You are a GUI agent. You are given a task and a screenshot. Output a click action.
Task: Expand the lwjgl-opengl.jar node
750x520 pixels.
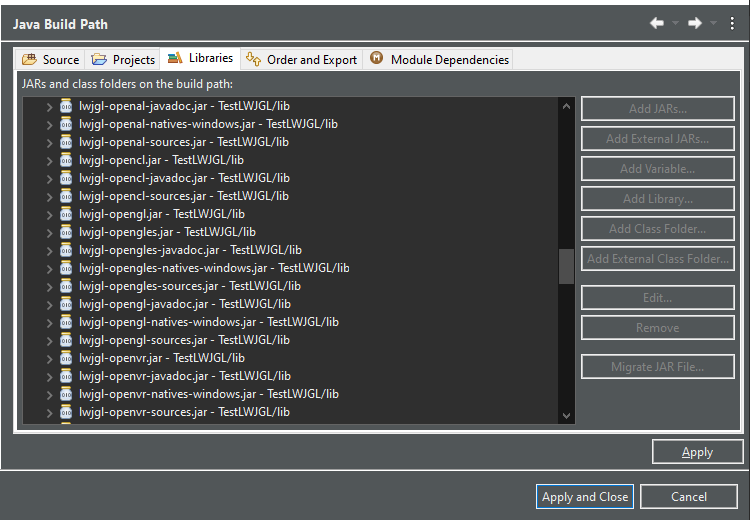tap(49, 215)
